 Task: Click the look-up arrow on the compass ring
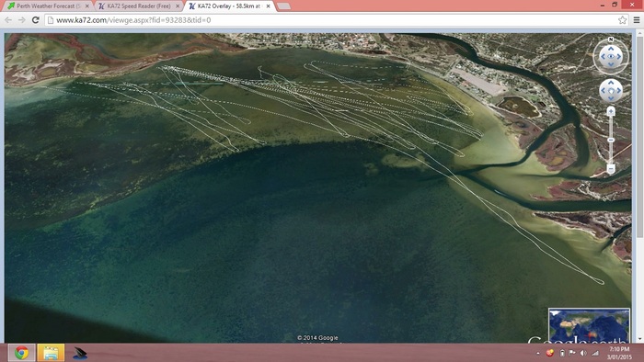point(611,49)
